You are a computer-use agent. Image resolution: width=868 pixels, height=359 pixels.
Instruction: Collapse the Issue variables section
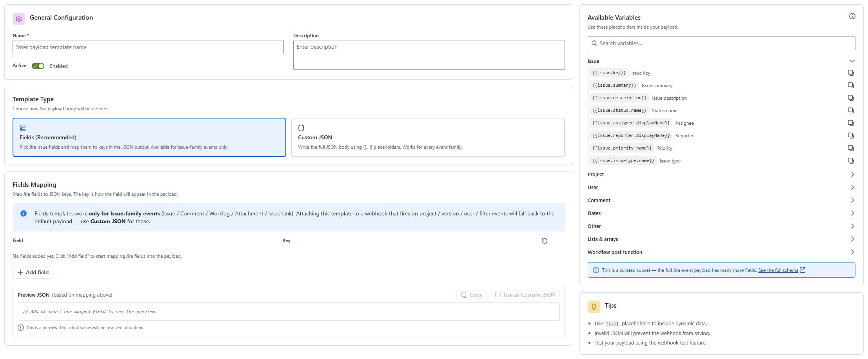(721, 61)
